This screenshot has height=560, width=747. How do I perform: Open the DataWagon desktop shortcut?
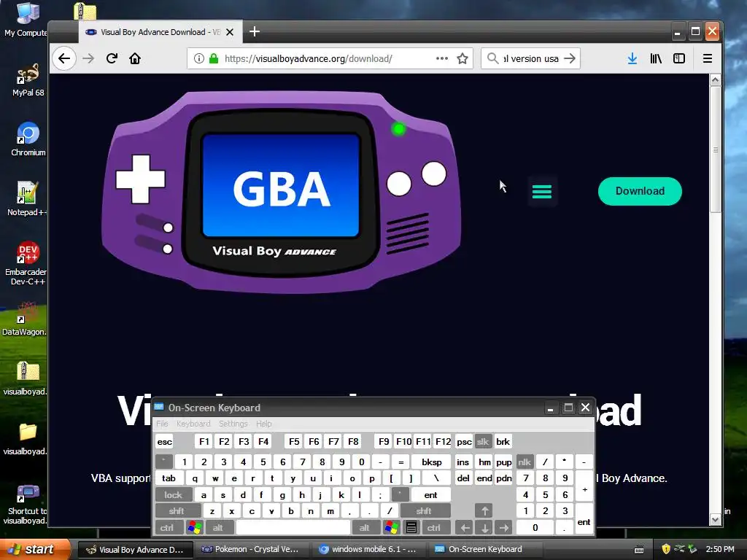[25, 319]
